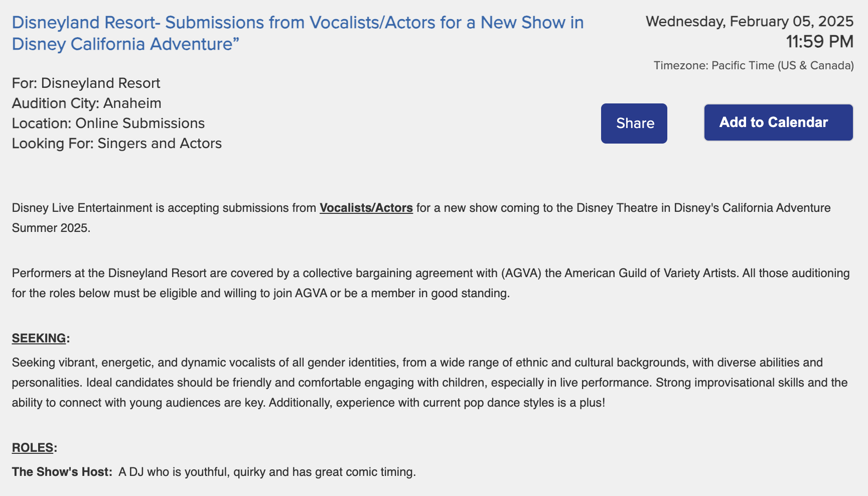Click the Summer 2025 text
The width and height of the screenshot is (868, 496).
51,228
